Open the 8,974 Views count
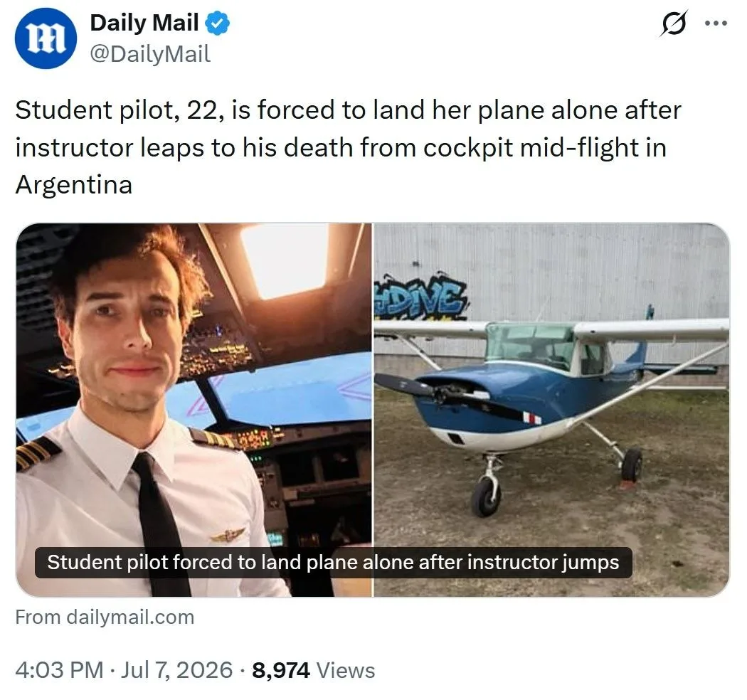Image resolution: width=747 pixels, height=700 pixels. (x=314, y=670)
